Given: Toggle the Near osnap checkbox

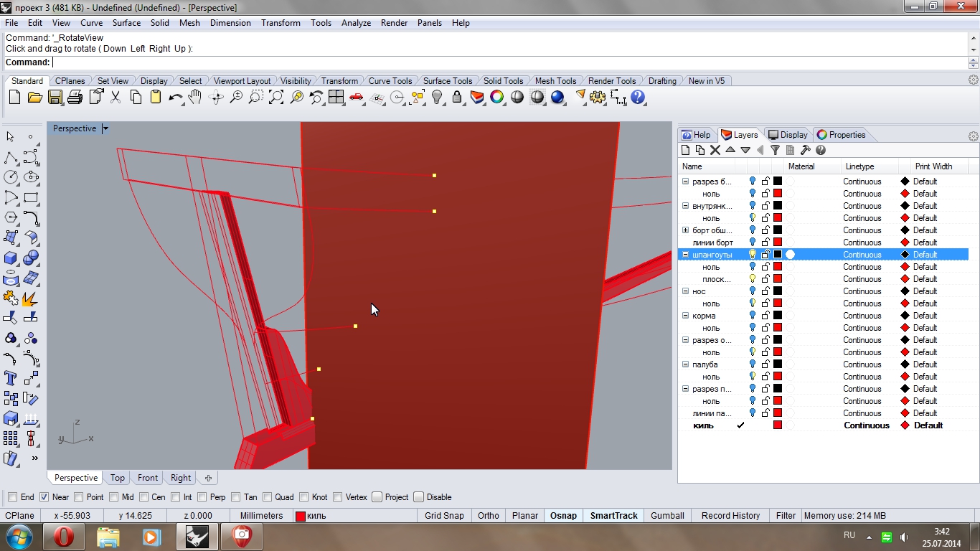Looking at the screenshot, I should click(x=44, y=497).
